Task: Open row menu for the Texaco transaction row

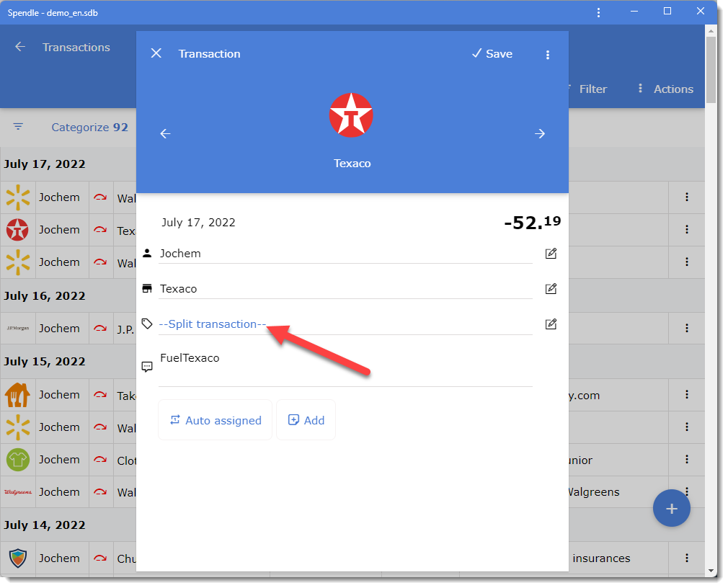Action: point(687,230)
